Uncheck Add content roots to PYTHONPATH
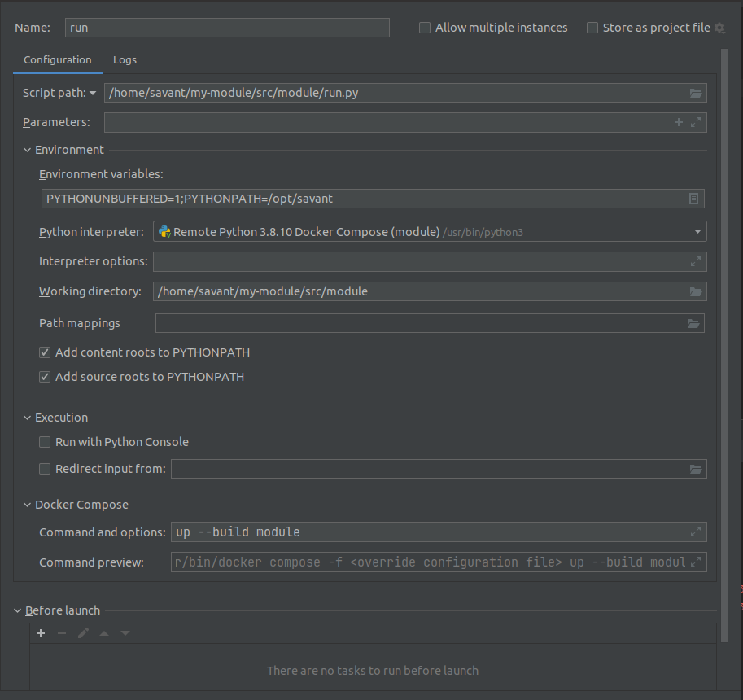The image size is (743, 700). tap(45, 352)
